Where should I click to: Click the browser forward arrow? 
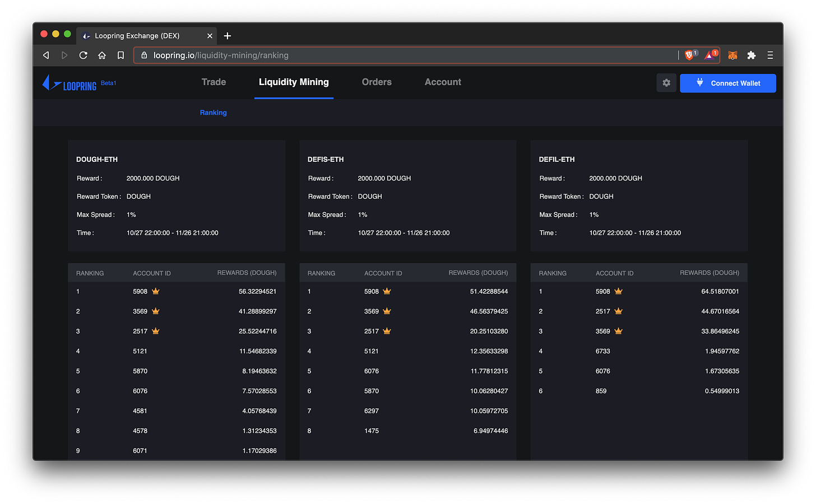coord(64,55)
